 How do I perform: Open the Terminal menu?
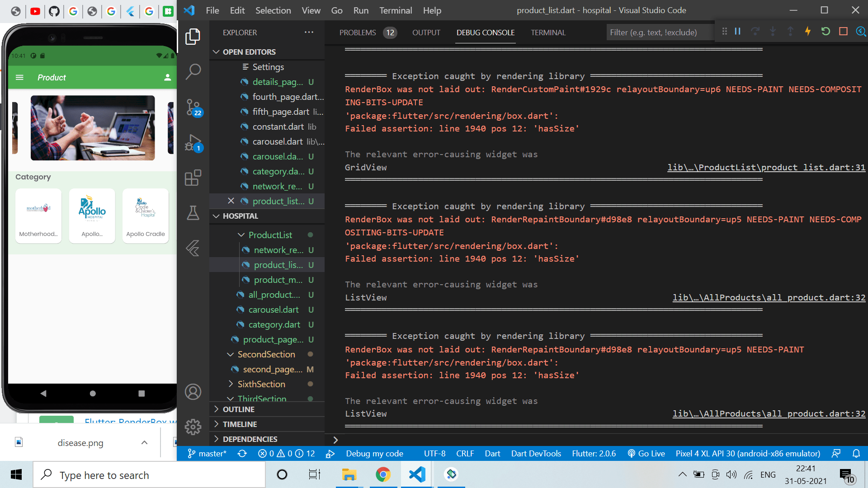click(396, 10)
